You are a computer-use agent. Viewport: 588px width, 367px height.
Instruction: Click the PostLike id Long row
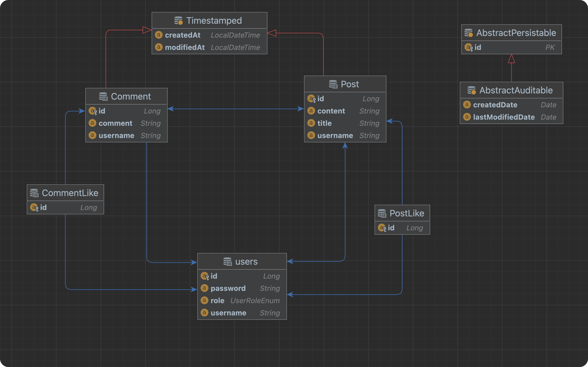click(x=402, y=228)
